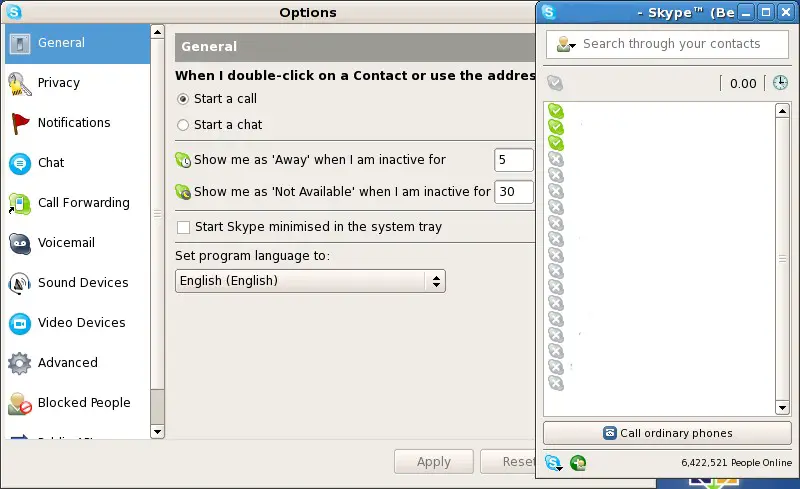
Task: Toggle Start Skype minimised in system tray
Action: click(x=184, y=227)
